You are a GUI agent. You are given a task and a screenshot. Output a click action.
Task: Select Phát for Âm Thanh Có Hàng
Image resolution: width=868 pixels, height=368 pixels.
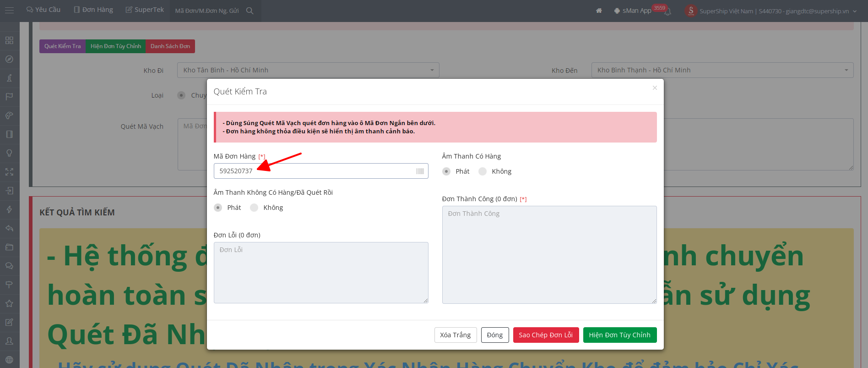(x=446, y=171)
